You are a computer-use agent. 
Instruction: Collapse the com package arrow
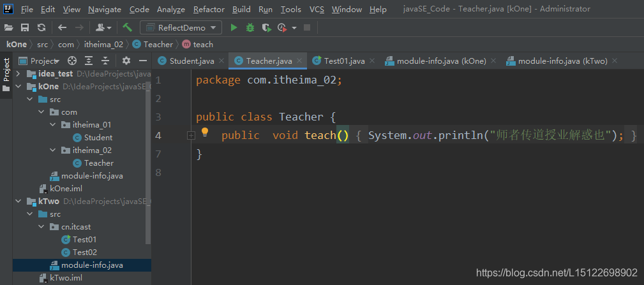coord(41,112)
